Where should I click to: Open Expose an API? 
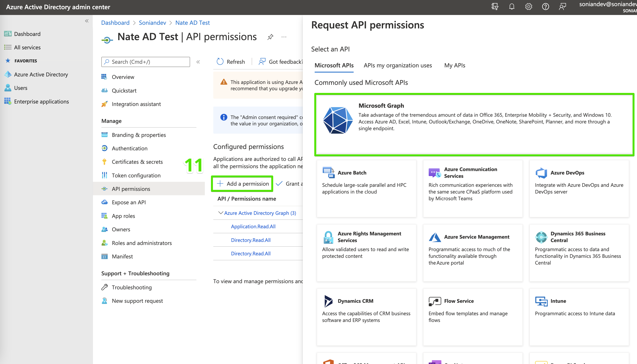pyautogui.click(x=128, y=202)
